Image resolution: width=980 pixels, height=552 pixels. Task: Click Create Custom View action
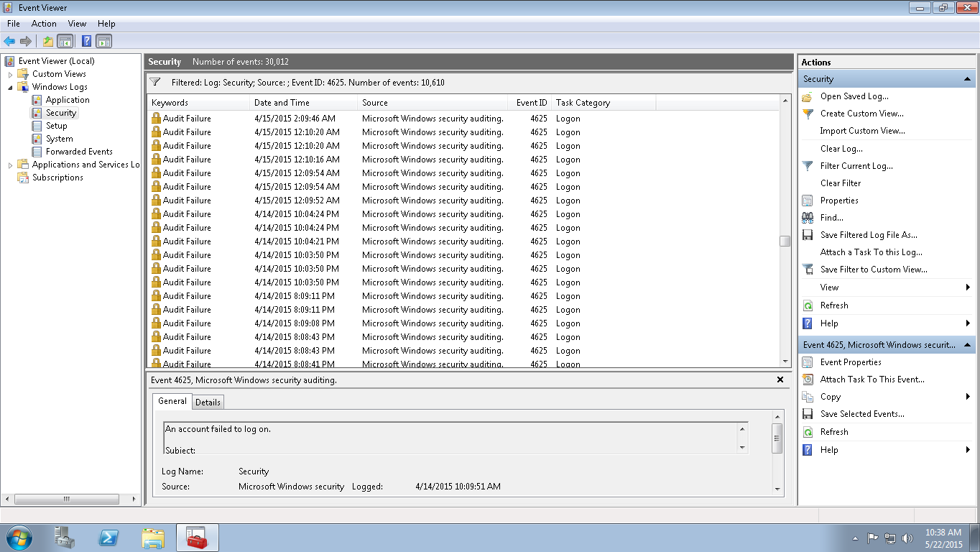pos(862,114)
